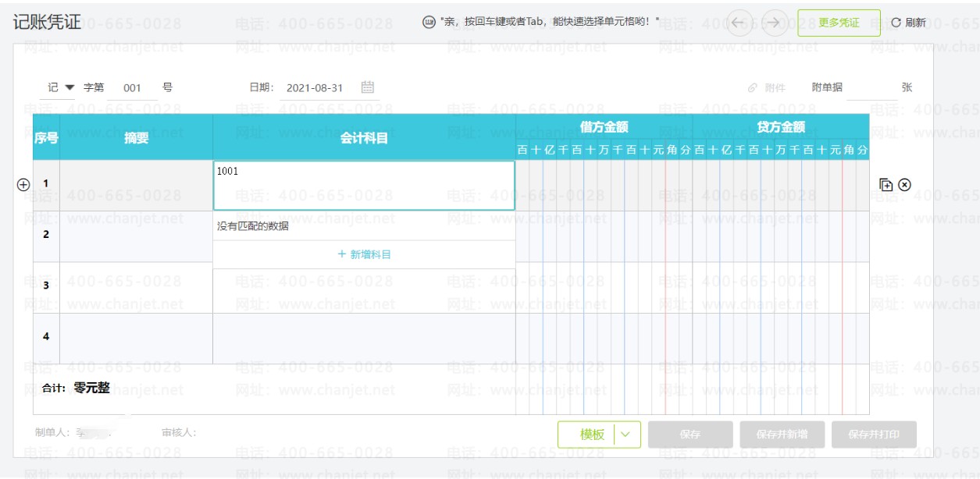Edit the date field 2021-08-31

tap(315, 88)
